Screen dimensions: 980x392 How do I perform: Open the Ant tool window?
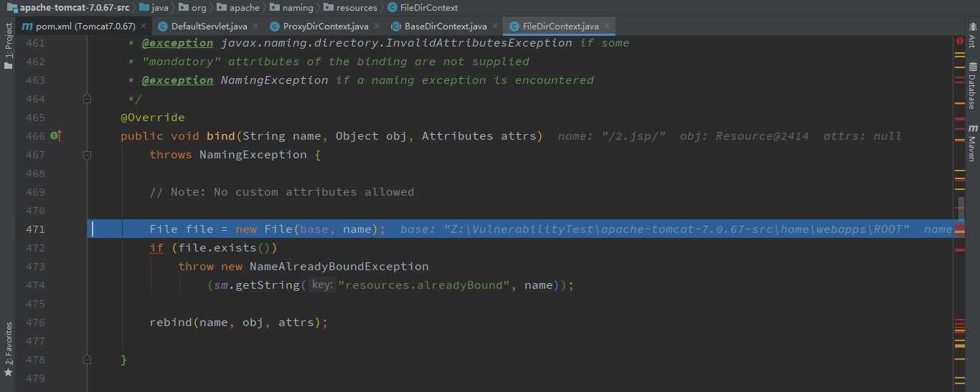[971, 34]
